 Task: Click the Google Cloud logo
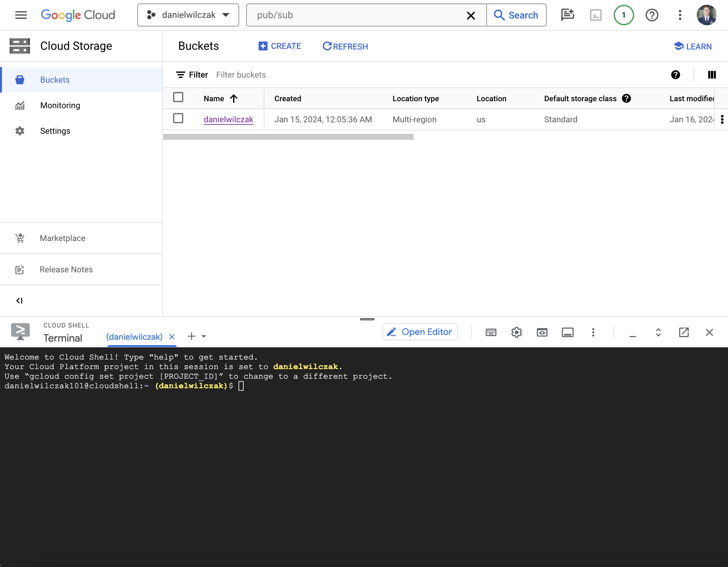click(78, 15)
